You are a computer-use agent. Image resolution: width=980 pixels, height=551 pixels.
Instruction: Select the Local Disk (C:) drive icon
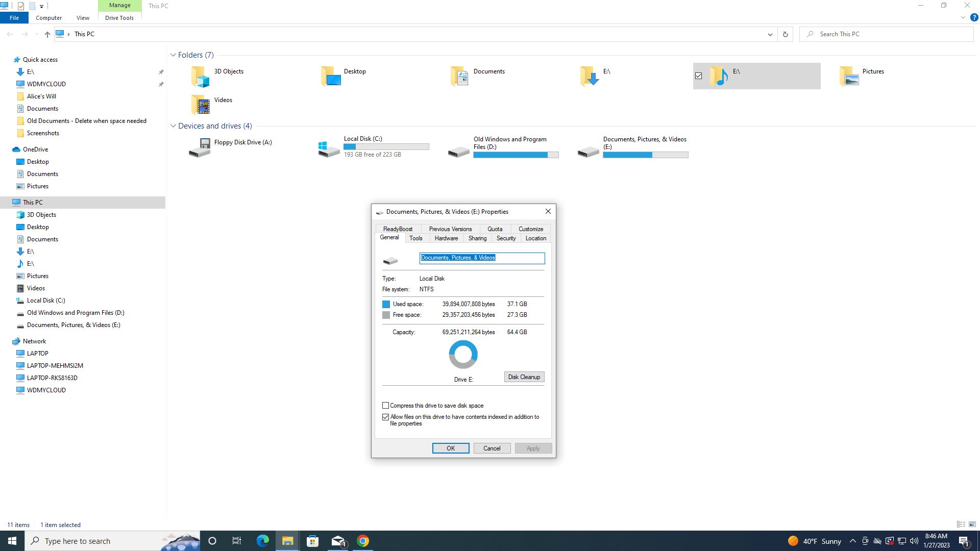(329, 148)
